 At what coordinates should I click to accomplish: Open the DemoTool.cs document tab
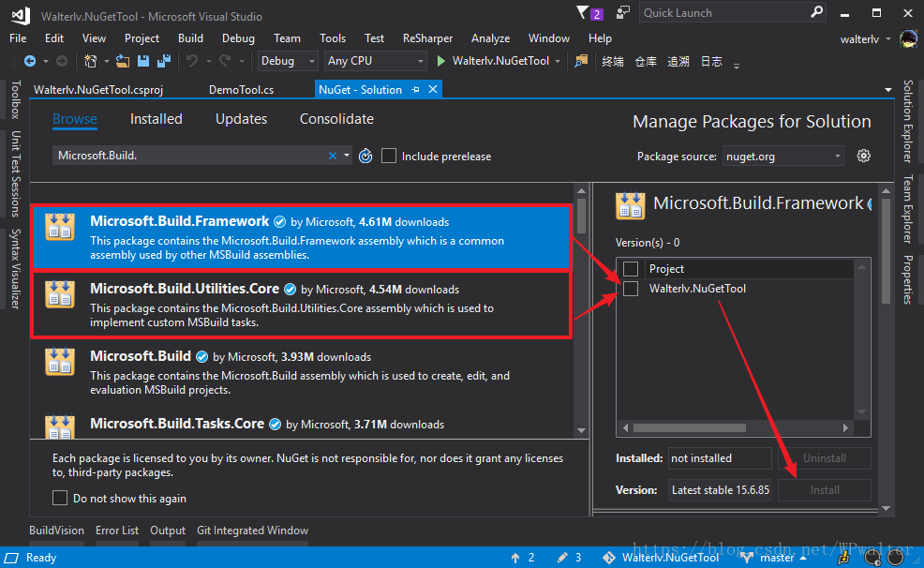[x=241, y=90]
